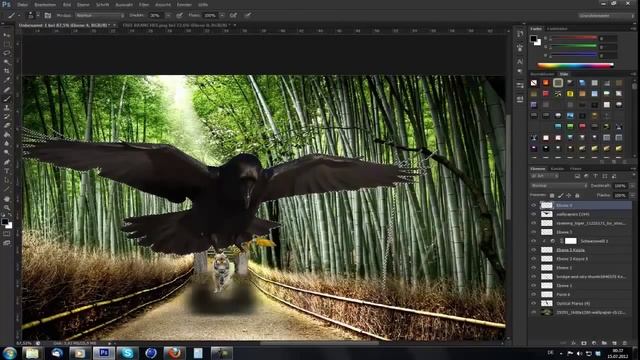
Task: Select the Paint Bucket/Gradient tool
Action: (7, 135)
